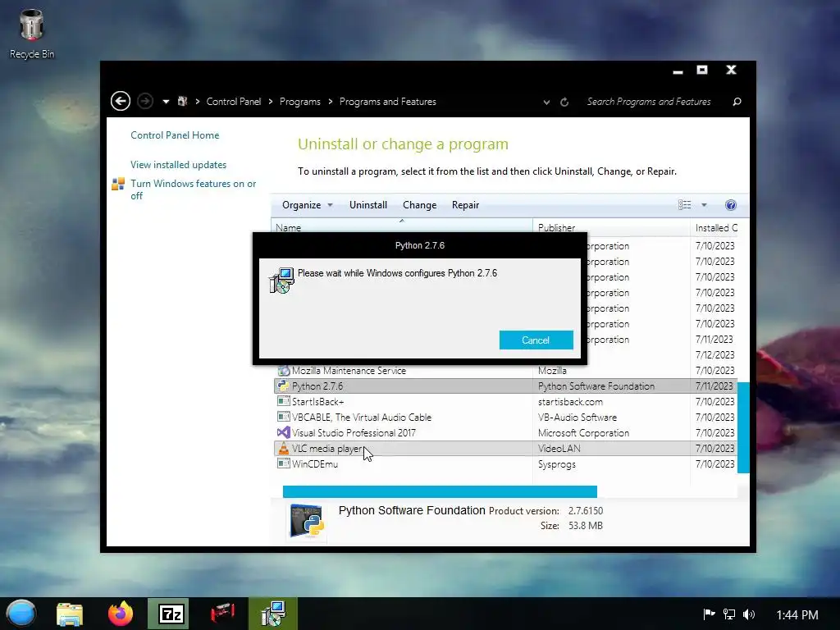Open the network tray icon

click(729, 614)
